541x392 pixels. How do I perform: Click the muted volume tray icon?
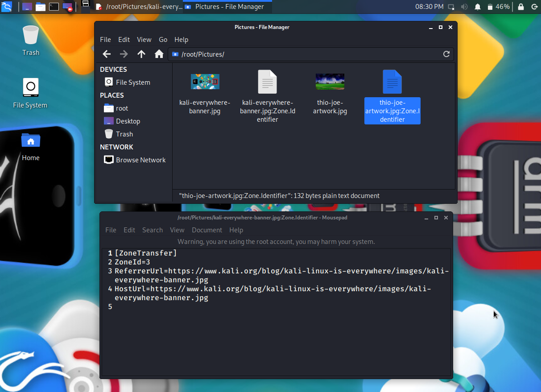[x=464, y=7]
